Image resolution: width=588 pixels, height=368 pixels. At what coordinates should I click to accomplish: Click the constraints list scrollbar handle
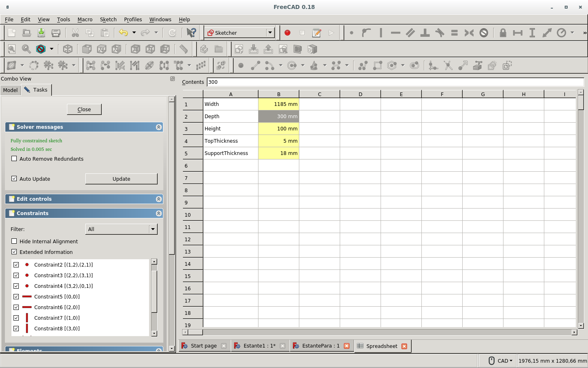click(154, 291)
